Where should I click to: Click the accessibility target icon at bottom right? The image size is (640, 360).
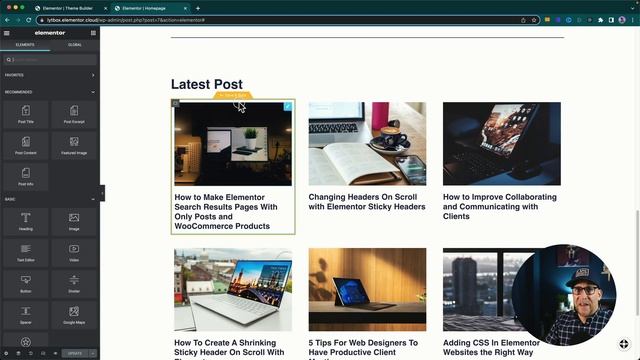coord(624,344)
